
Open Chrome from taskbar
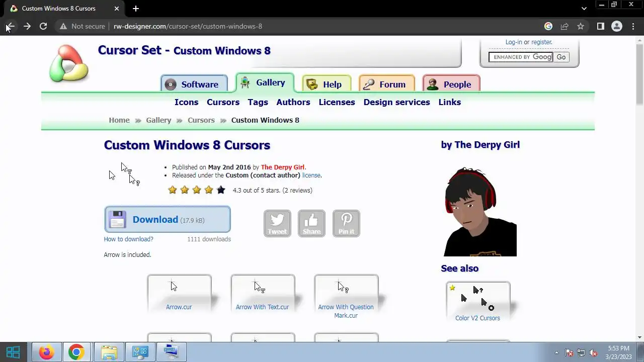point(76,352)
